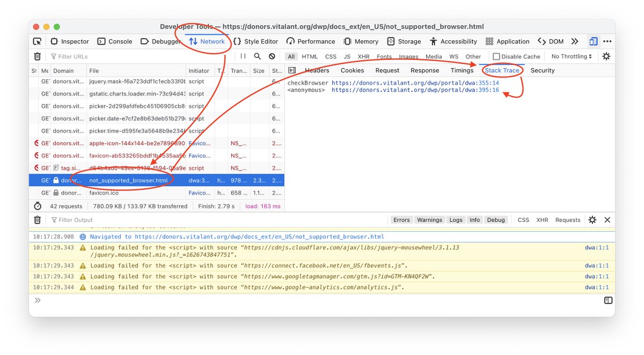Screen dimensions: 644x355
Task: Switch to the Performance panel
Action: coord(311,41)
